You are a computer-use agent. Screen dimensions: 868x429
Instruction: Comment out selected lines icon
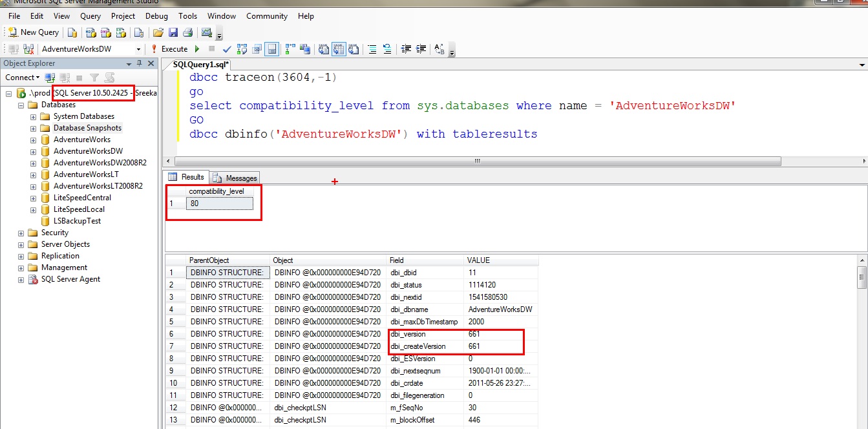tap(372, 49)
